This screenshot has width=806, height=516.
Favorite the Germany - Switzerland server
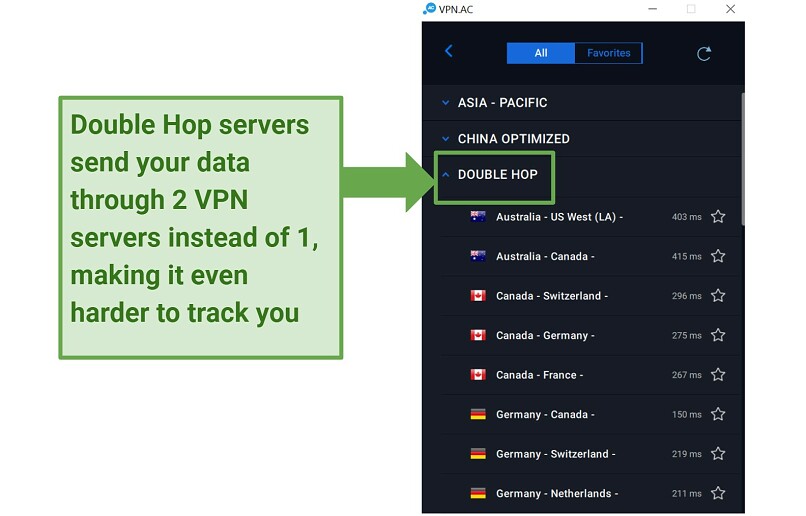[x=718, y=454]
